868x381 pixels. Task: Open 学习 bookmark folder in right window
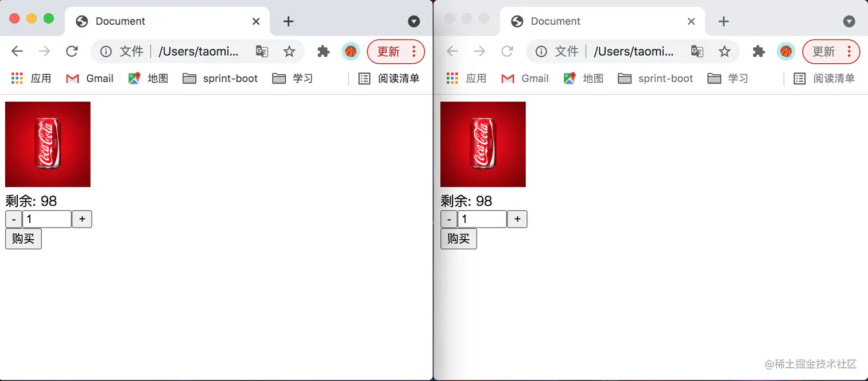[x=728, y=78]
